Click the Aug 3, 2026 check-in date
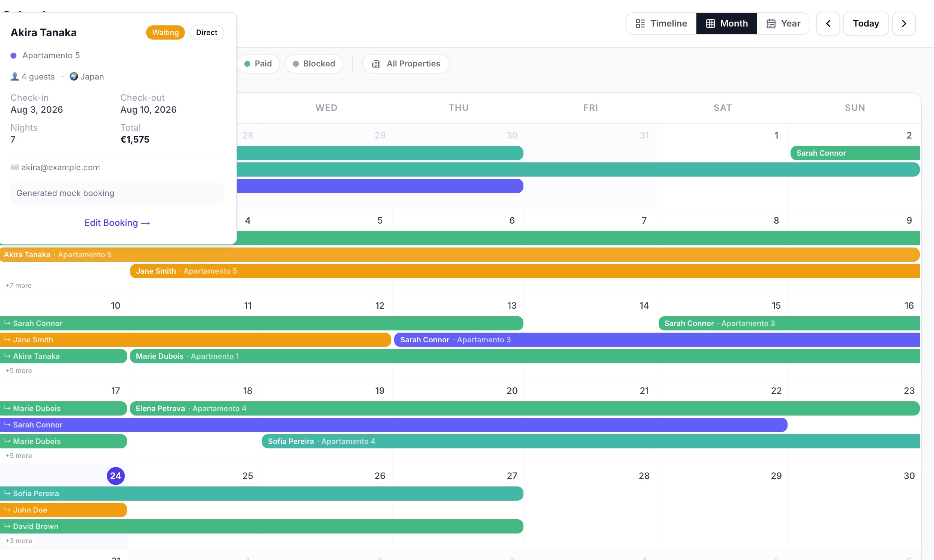The image size is (934, 560). [37, 110]
